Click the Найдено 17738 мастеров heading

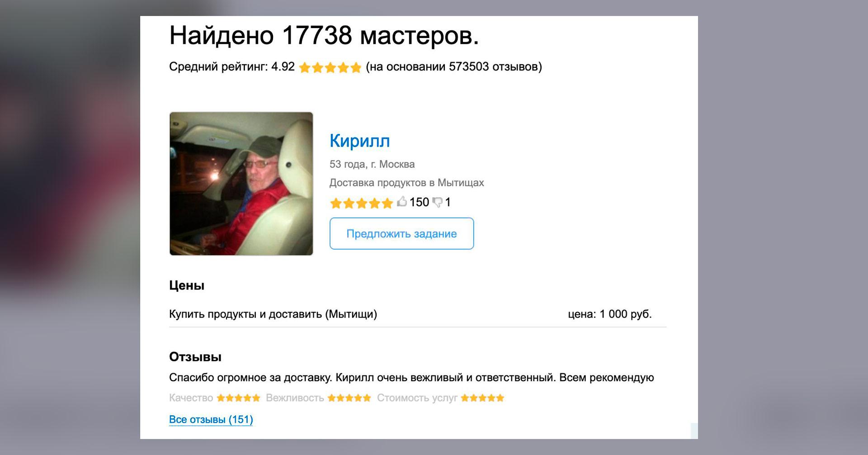(x=324, y=35)
